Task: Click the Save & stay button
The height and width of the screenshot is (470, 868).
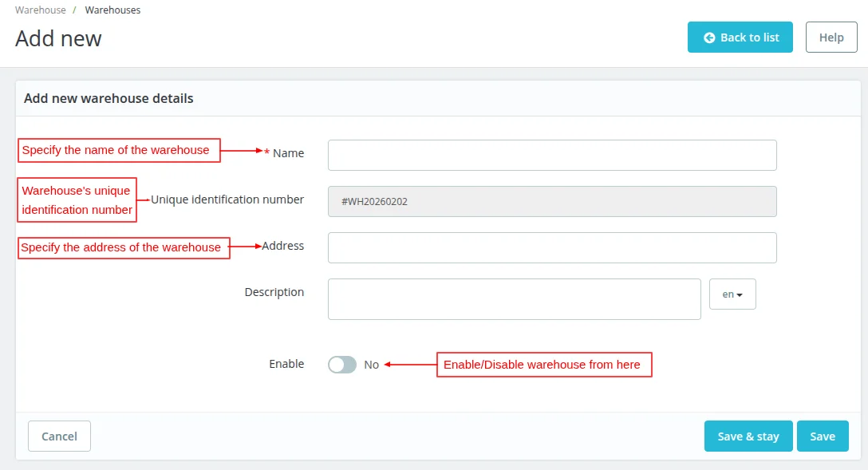Action: [x=748, y=436]
